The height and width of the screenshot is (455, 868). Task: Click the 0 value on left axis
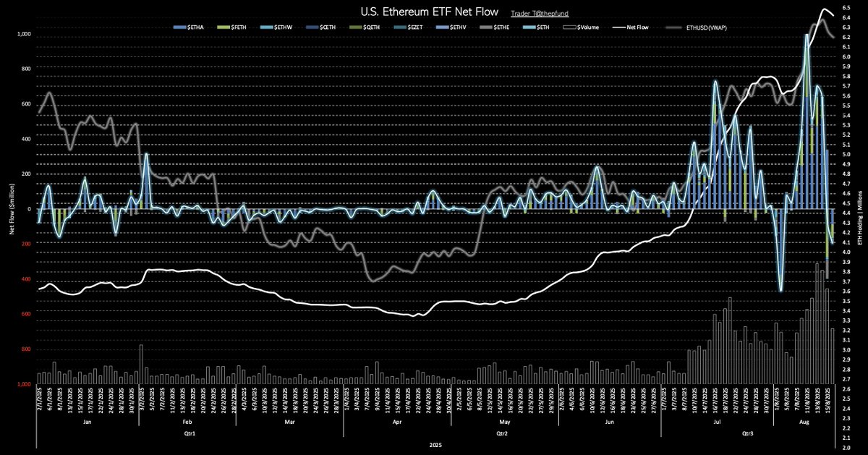point(30,209)
